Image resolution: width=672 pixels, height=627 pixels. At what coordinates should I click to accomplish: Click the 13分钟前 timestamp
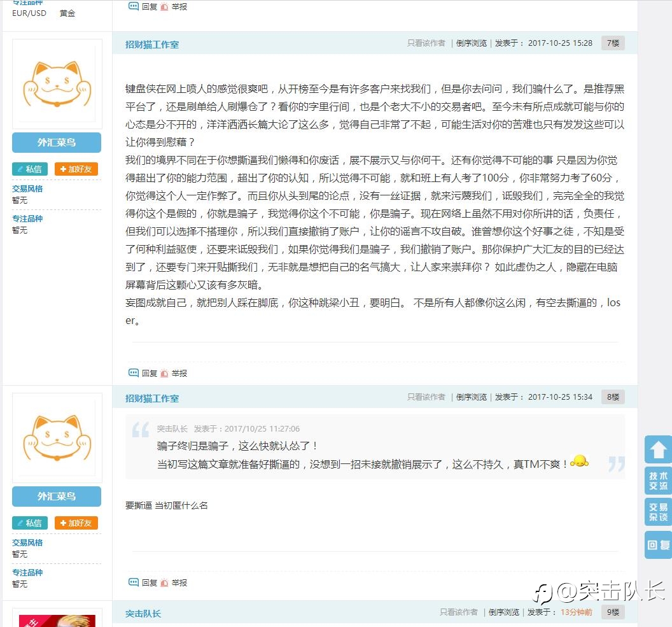click(x=577, y=612)
